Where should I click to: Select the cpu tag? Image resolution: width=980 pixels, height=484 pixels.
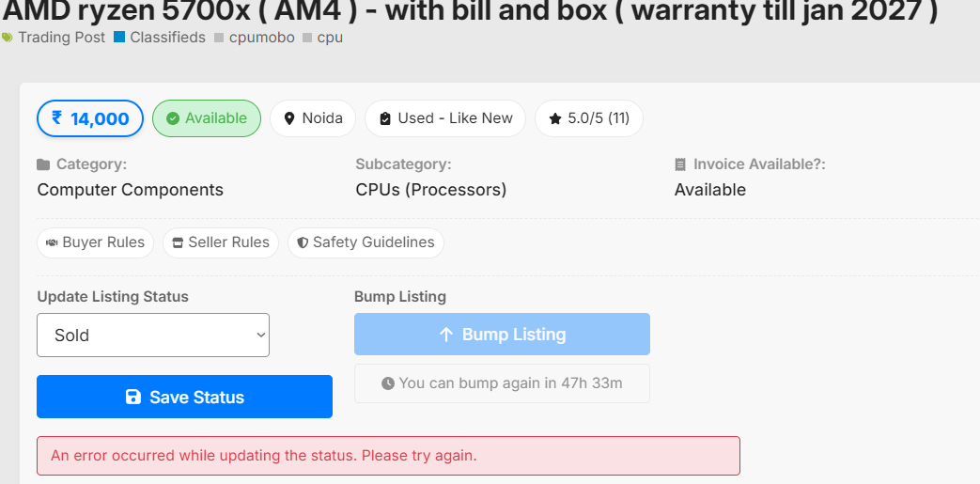[330, 38]
